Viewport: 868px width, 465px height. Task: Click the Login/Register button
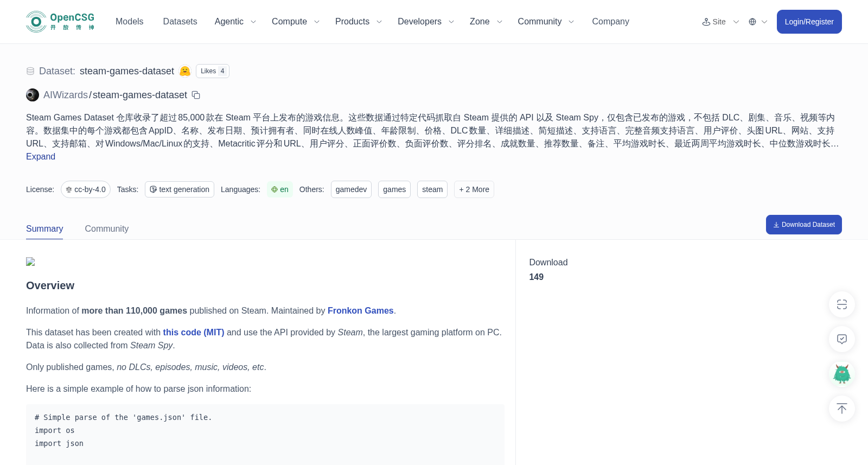pos(809,22)
